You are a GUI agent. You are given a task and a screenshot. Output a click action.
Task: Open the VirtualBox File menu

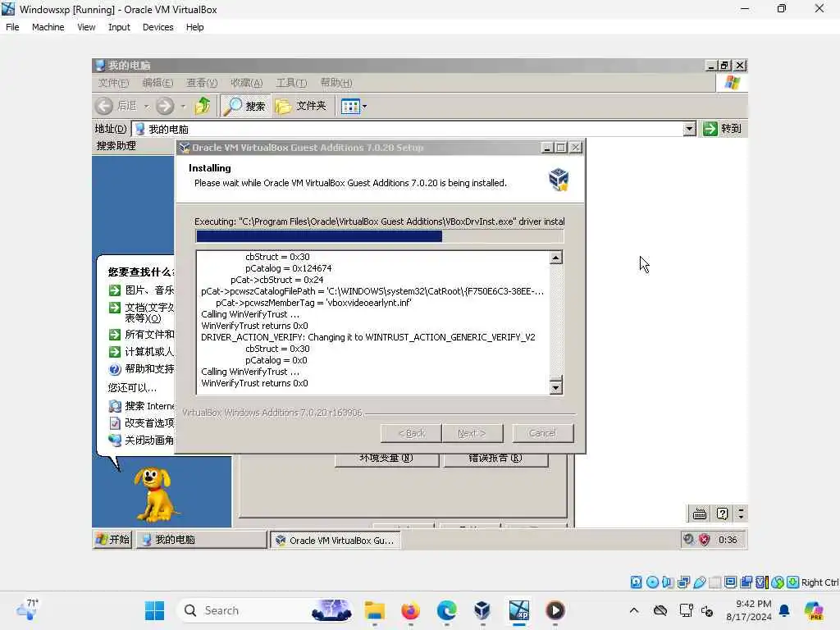pyautogui.click(x=12, y=27)
